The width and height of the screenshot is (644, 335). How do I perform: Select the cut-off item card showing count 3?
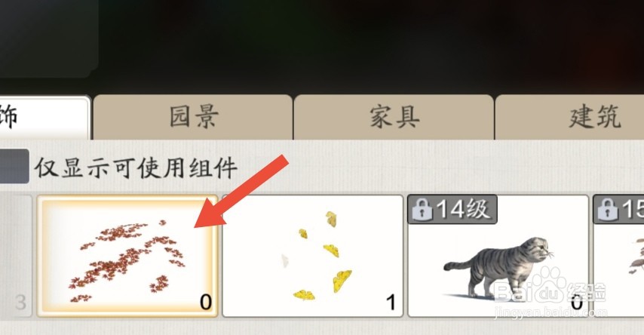tap(16, 256)
